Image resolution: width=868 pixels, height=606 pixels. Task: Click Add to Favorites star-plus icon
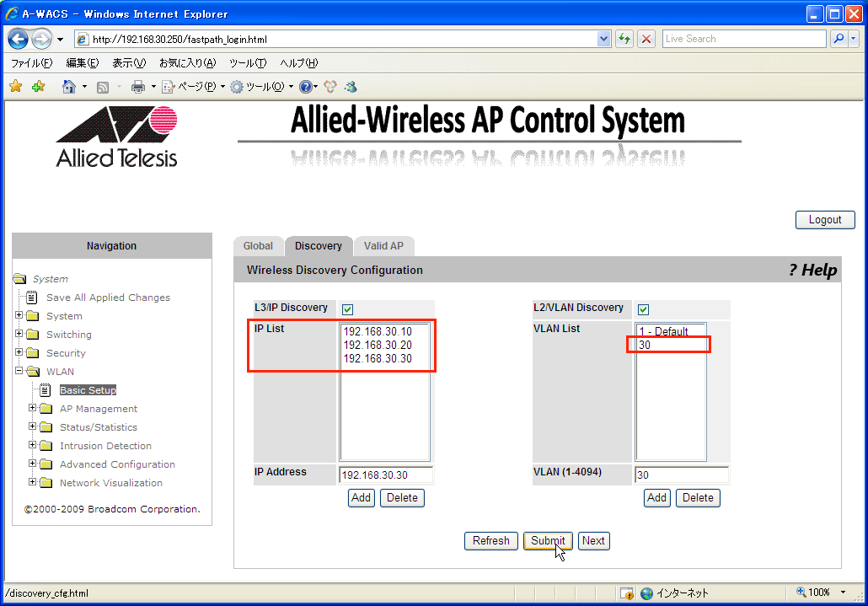(x=38, y=86)
